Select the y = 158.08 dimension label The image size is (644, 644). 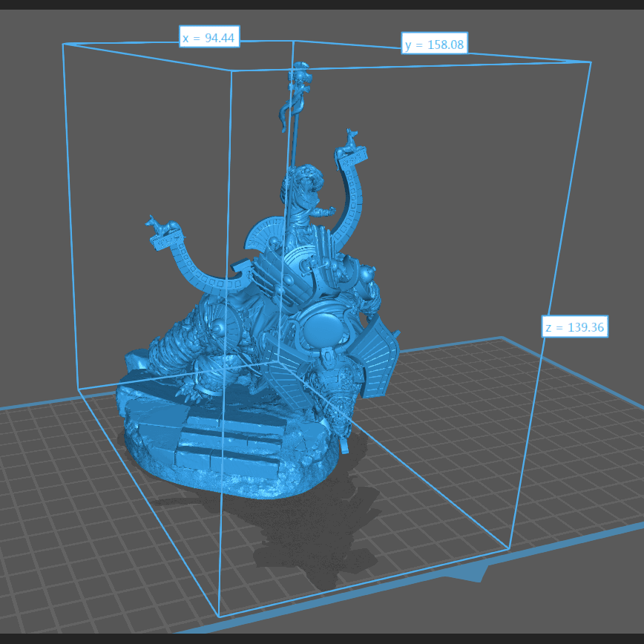click(x=434, y=45)
